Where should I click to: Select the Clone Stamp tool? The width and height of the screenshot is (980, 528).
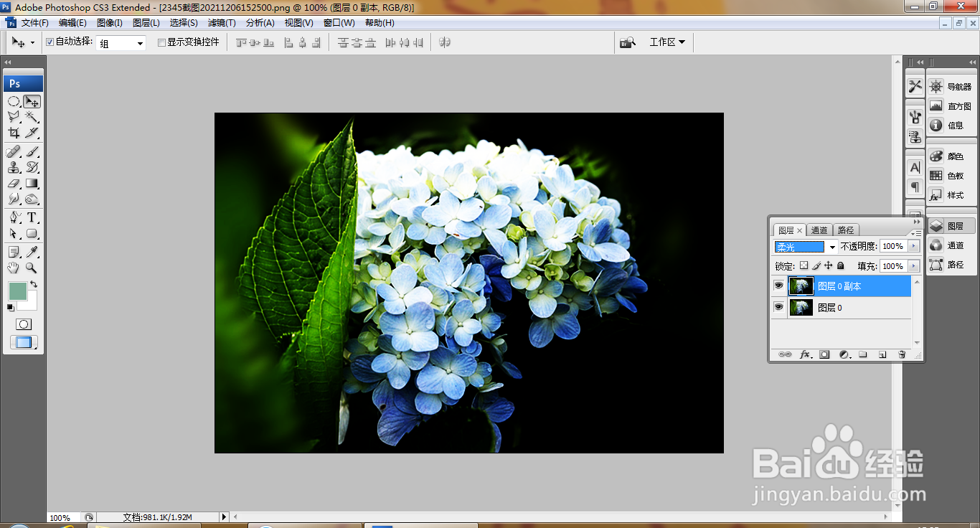(x=14, y=167)
